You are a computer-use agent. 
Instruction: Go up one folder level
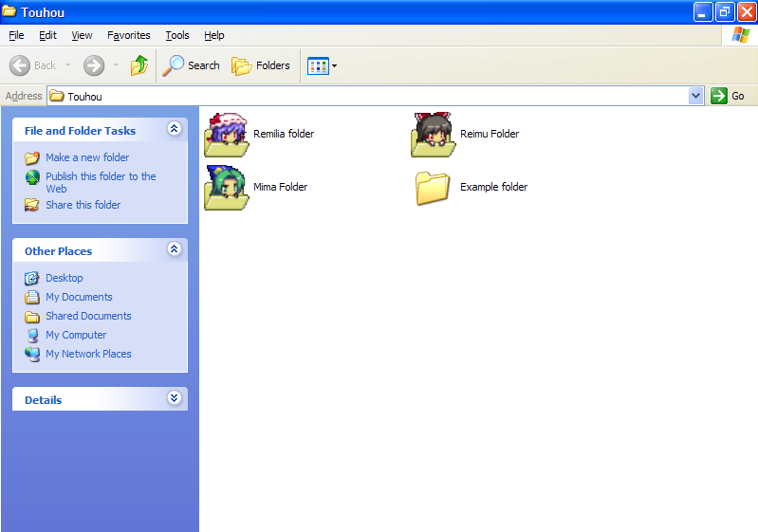139,65
